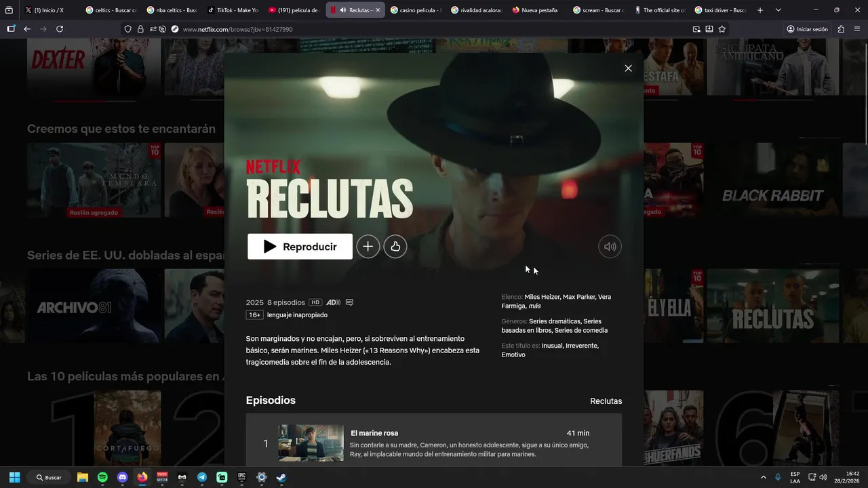
Task: Play Reclutas with the Reproducir button
Action: pyautogui.click(x=300, y=247)
